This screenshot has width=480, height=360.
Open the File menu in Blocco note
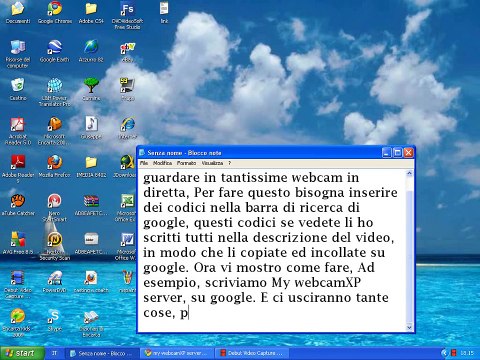(144, 163)
